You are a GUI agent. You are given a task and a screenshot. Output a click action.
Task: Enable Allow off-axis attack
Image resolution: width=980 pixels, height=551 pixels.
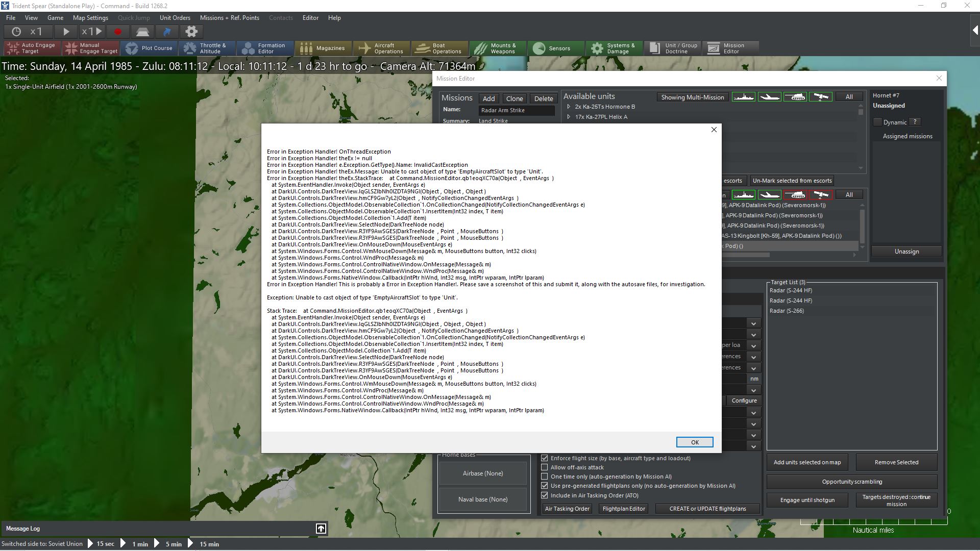click(545, 467)
